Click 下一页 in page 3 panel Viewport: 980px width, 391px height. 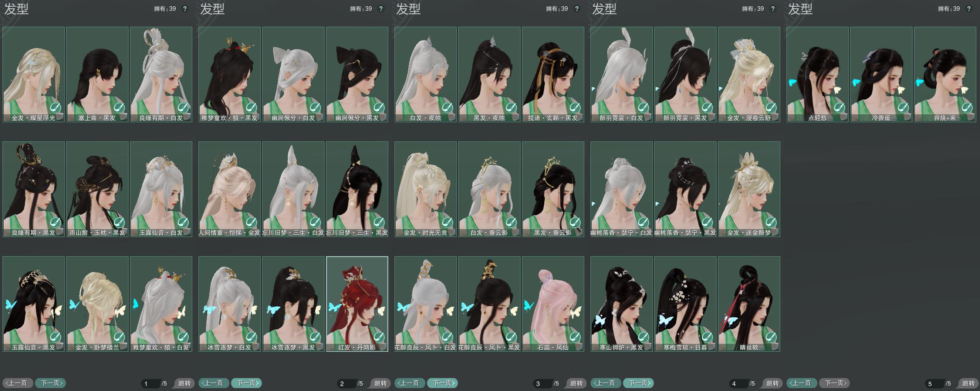(x=442, y=383)
